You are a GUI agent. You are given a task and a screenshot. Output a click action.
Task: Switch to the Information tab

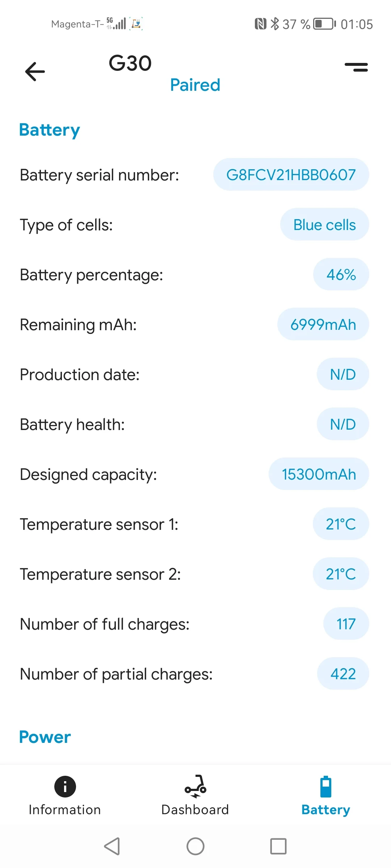coord(65,809)
